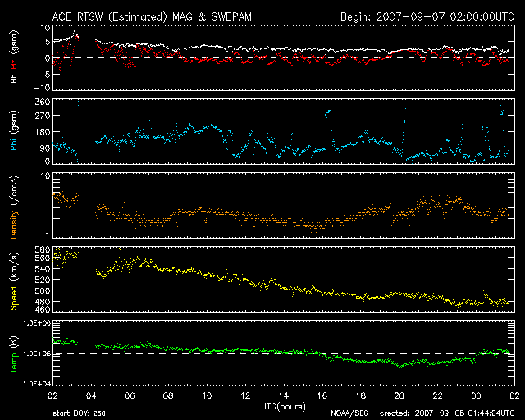Click the '12' hour label on the time axis
This screenshot has width=525, height=420.
245,395
